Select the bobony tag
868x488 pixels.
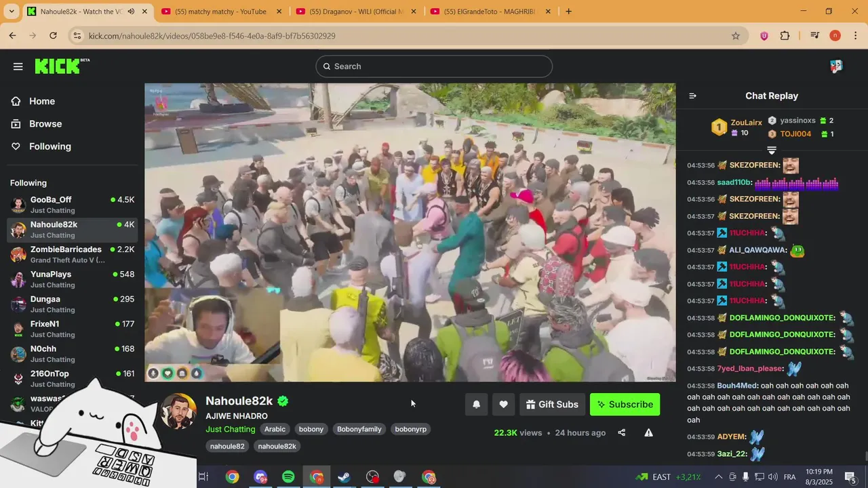click(311, 429)
